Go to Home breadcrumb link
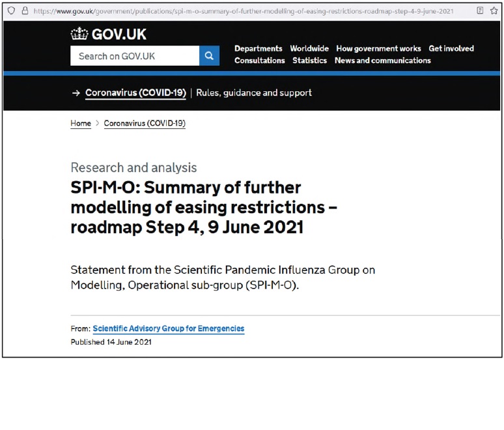This screenshot has width=504, height=430. coord(81,124)
